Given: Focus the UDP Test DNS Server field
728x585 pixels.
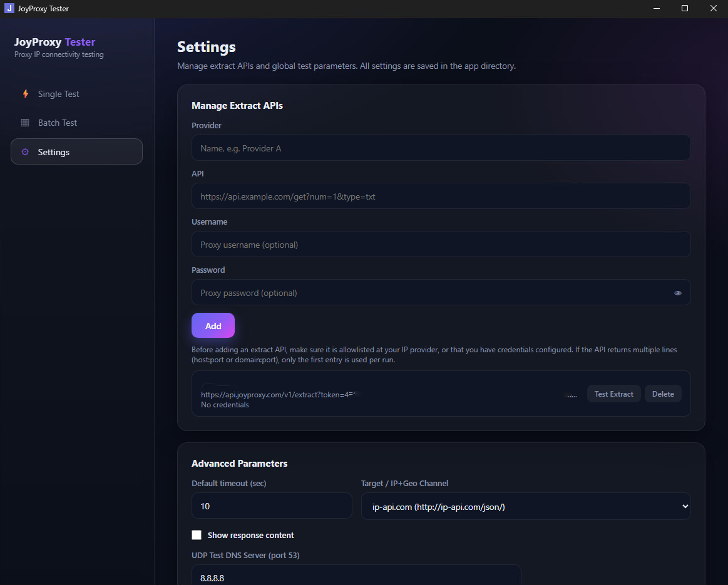Looking at the screenshot, I should pyautogui.click(x=356, y=576).
